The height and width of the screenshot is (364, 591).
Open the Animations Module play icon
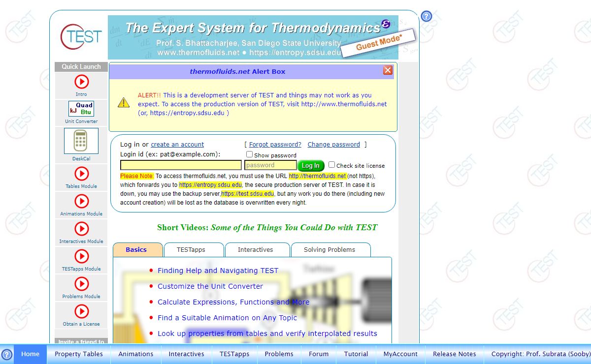[81, 201]
